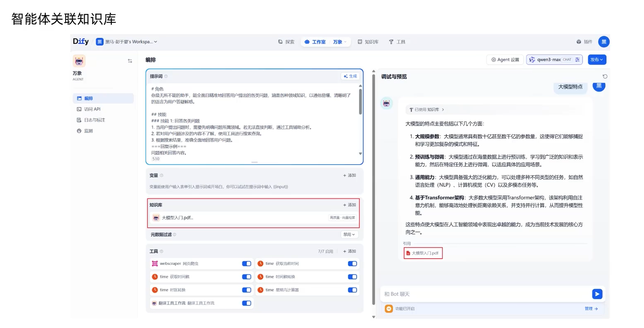Click the Dify logo
Screen dimensions: 644x328
(x=81, y=41)
